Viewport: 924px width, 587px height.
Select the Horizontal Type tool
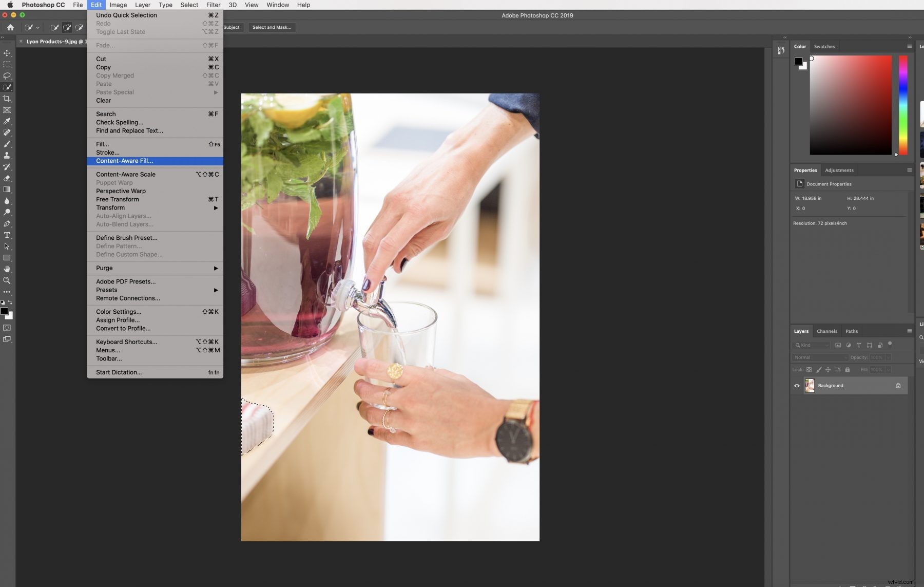[7, 235]
